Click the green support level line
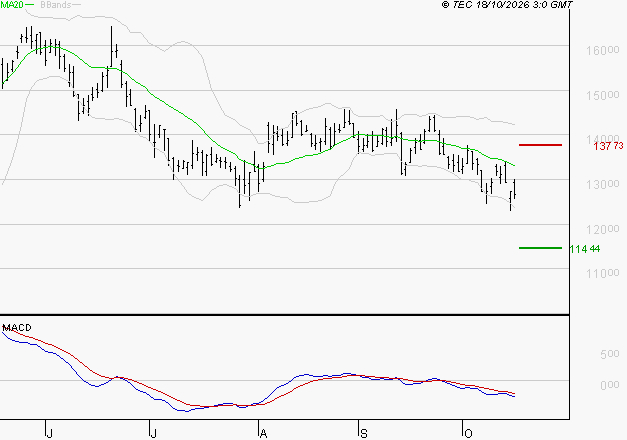Viewport: 627px width, 440px height. coord(540,248)
